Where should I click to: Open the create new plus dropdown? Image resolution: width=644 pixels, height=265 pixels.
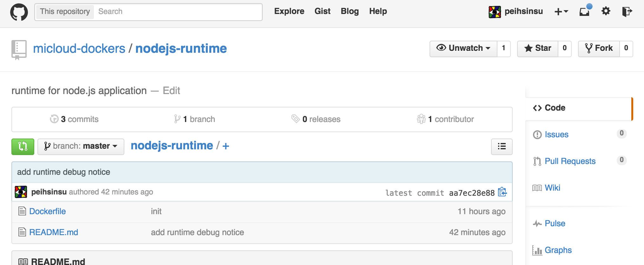point(561,11)
